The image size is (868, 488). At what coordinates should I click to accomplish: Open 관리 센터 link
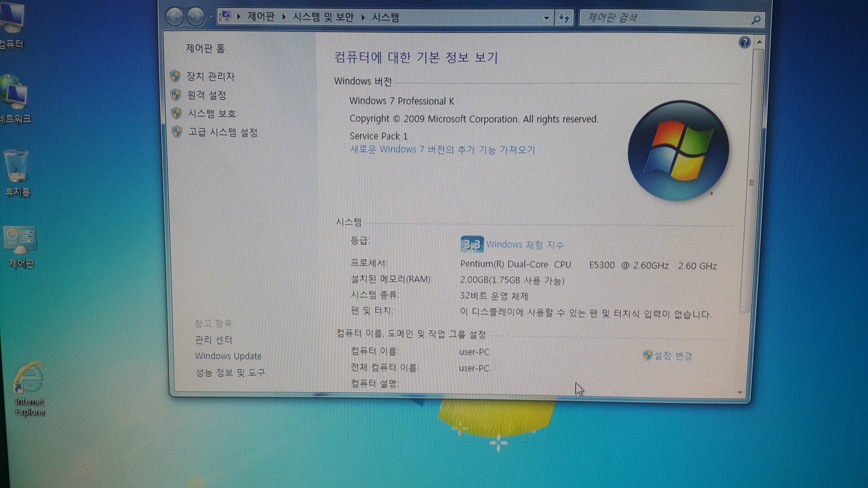point(214,340)
